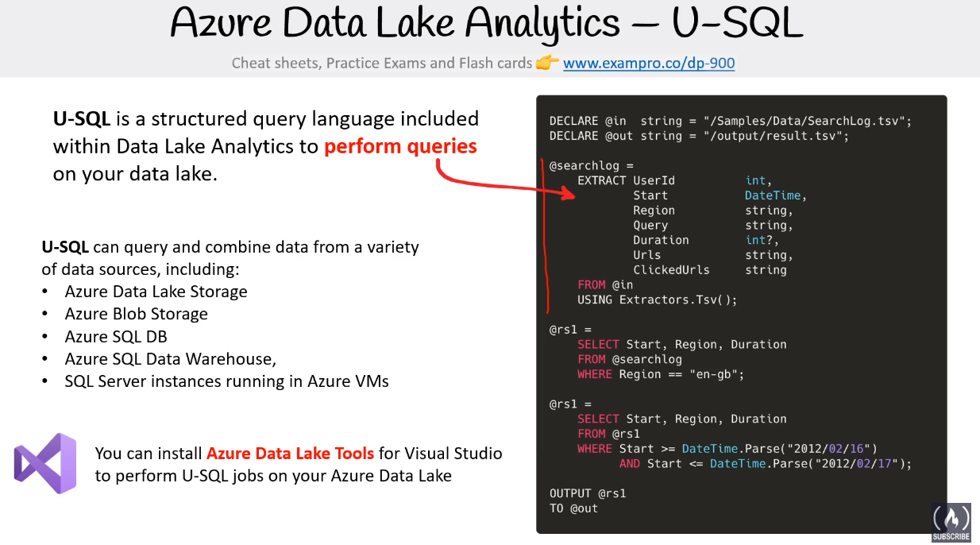The height and width of the screenshot is (545, 980).
Task: Click 'Cheat sheets, Practice Exams and Flash cards' text
Action: point(382,63)
